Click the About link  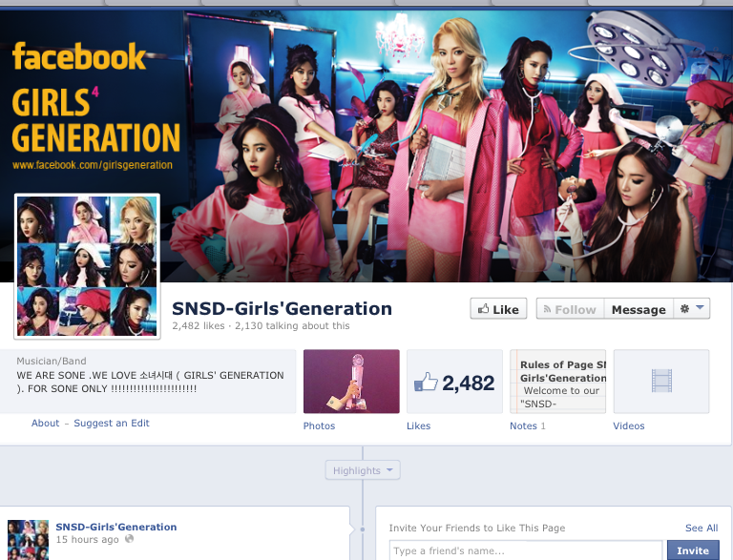pyautogui.click(x=46, y=423)
